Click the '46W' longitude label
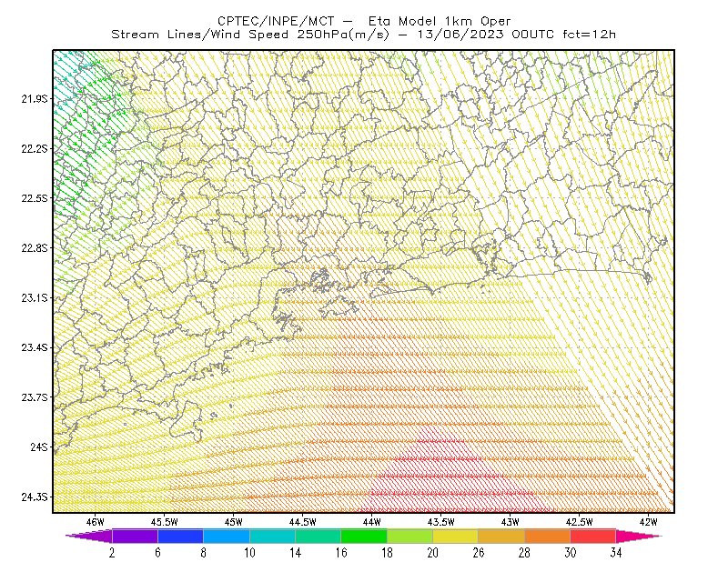The width and height of the screenshot is (728, 562). pos(96,522)
